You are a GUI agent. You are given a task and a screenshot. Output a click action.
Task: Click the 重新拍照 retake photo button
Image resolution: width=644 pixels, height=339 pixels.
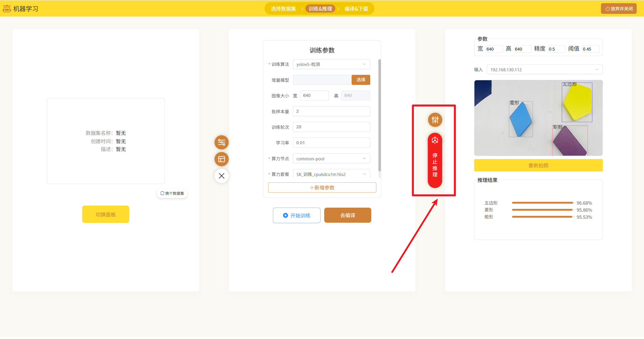click(x=538, y=165)
